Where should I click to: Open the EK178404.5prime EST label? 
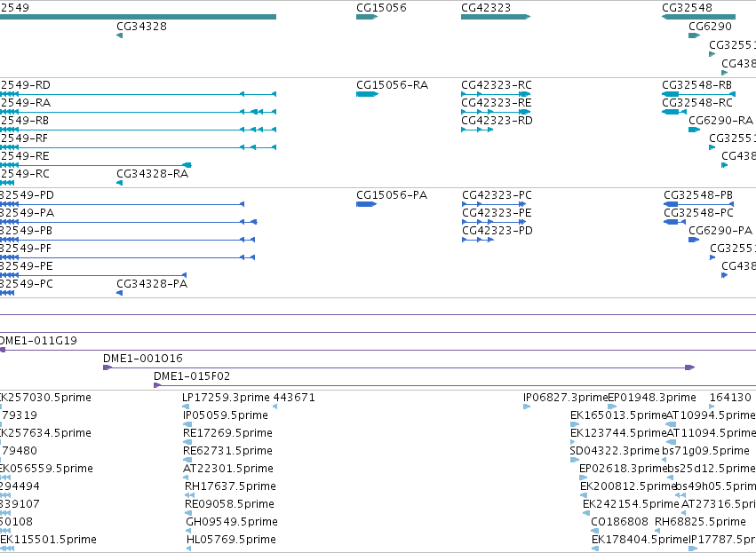coord(640,540)
